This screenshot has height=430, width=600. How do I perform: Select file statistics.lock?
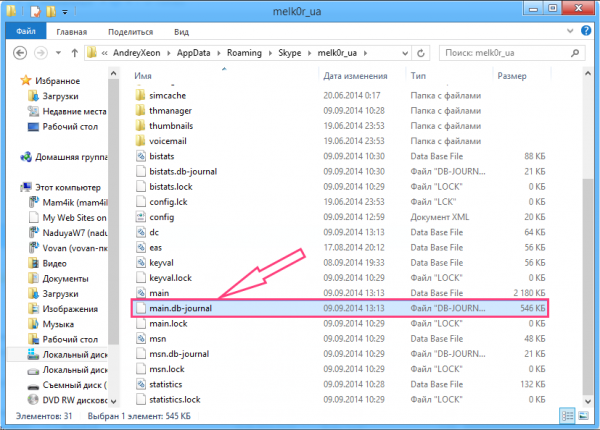coord(174,399)
